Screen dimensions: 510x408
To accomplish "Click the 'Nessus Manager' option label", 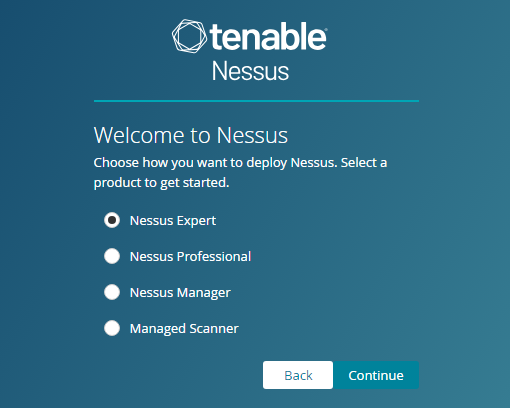I will tap(180, 293).
